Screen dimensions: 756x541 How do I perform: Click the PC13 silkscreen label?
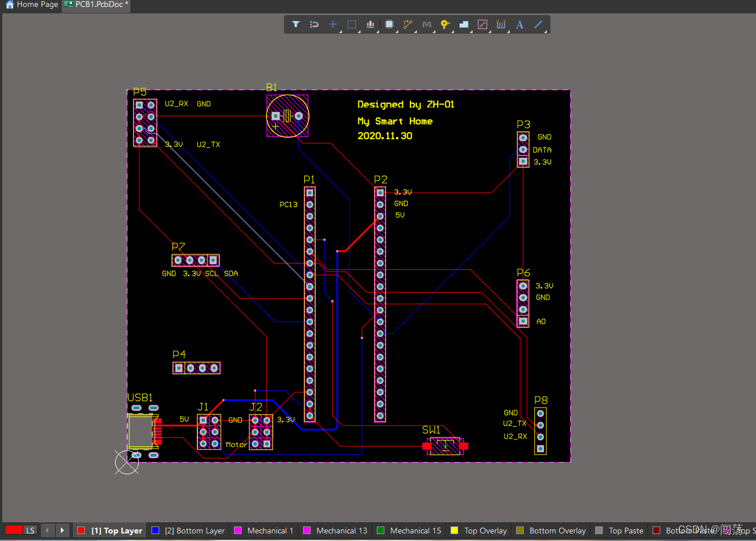pyautogui.click(x=289, y=204)
